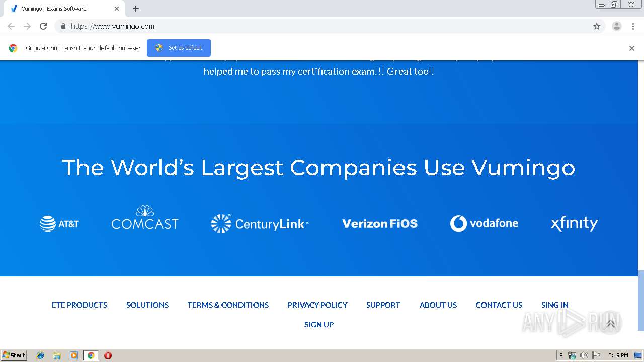Click the SING IN footer link
This screenshot has width=644, height=362.
point(555,305)
